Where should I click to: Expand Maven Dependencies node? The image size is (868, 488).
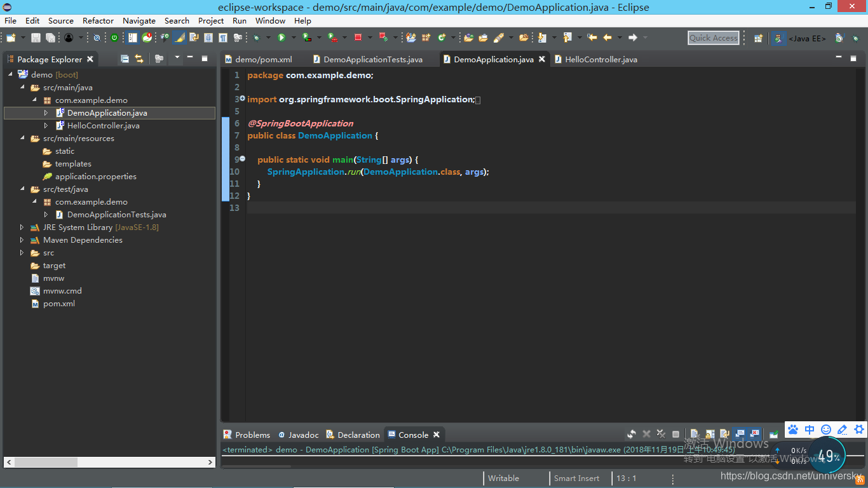point(22,240)
